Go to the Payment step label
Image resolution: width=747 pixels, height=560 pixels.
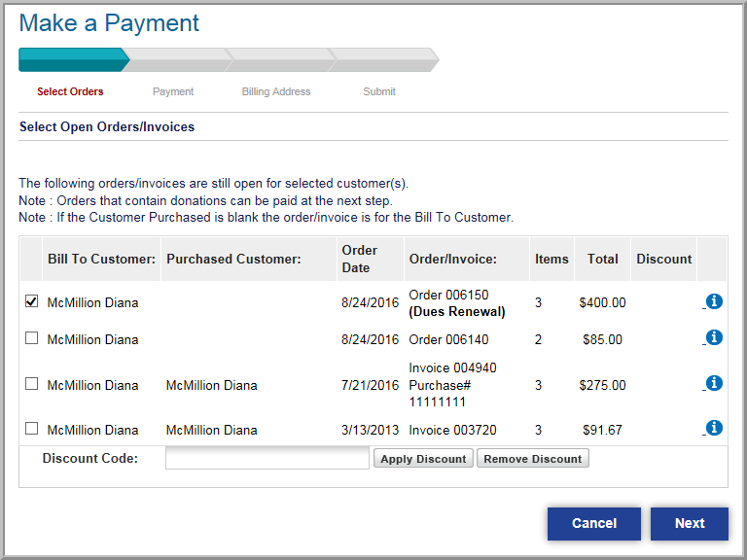(173, 91)
